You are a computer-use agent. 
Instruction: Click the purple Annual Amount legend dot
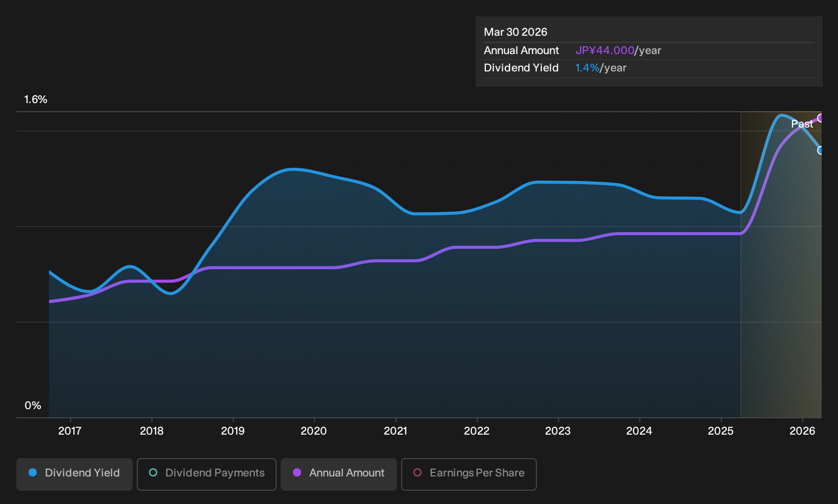click(297, 472)
